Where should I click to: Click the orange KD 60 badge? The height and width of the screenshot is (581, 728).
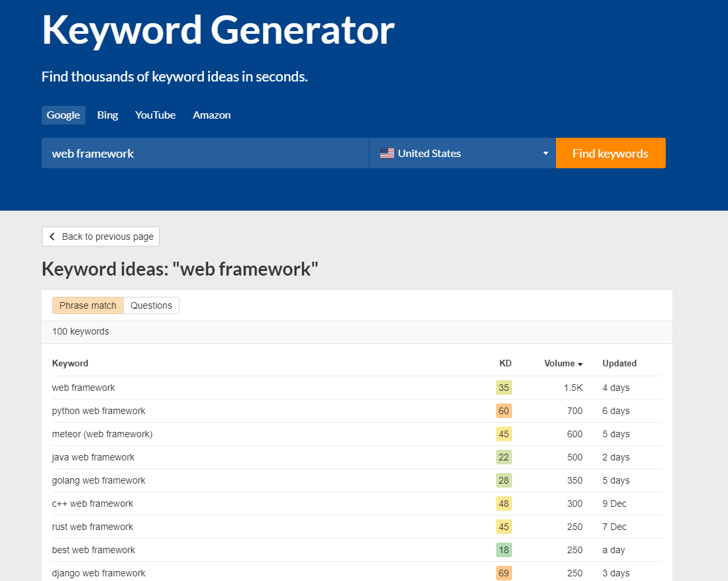tap(503, 411)
